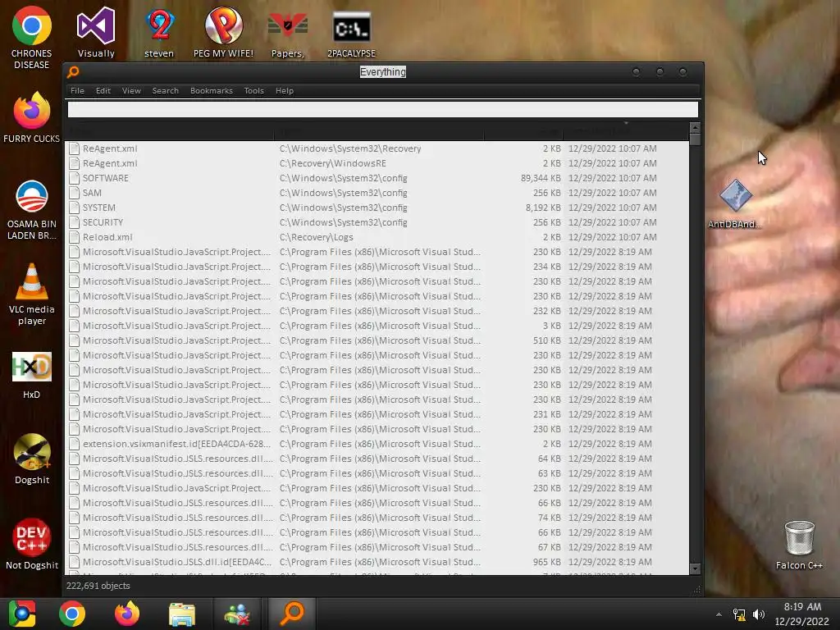The height and width of the screenshot is (630, 840).
Task: Open the Search menu
Action: point(165,90)
